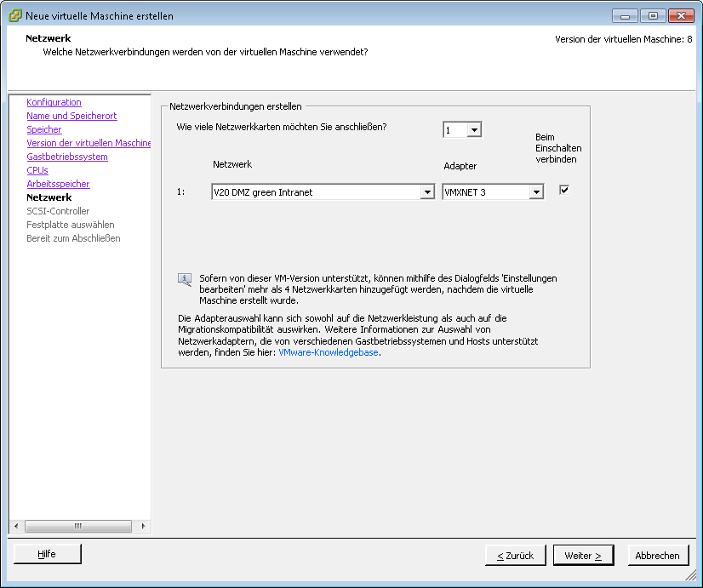
Task: Click the sidebar scrollbar right arrow
Action: [x=143, y=526]
